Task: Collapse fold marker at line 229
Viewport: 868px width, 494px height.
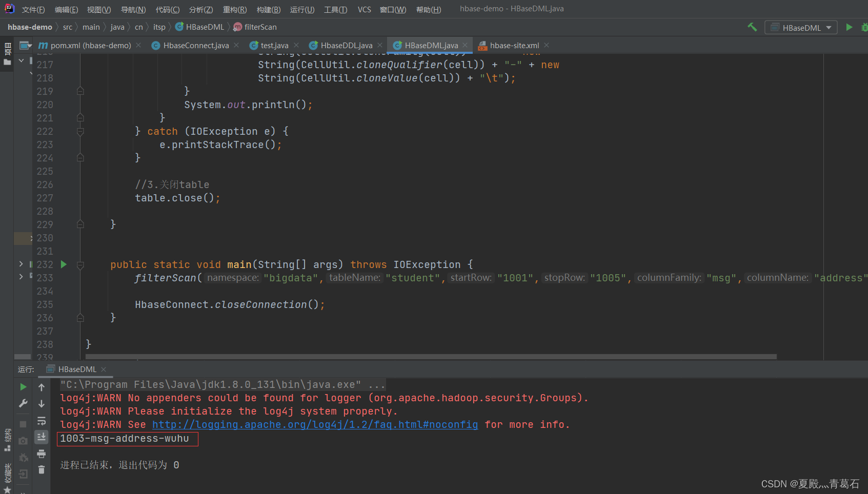Action: (x=80, y=224)
